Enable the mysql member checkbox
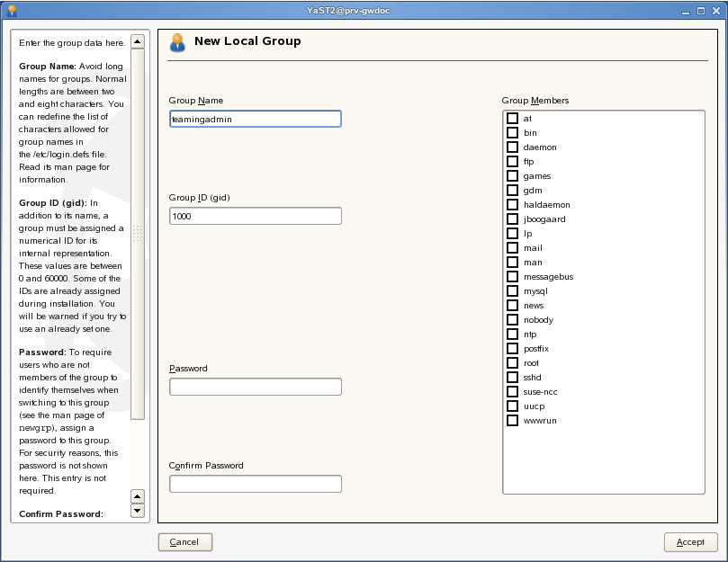Screen dimensions: 728x562 (512, 291)
